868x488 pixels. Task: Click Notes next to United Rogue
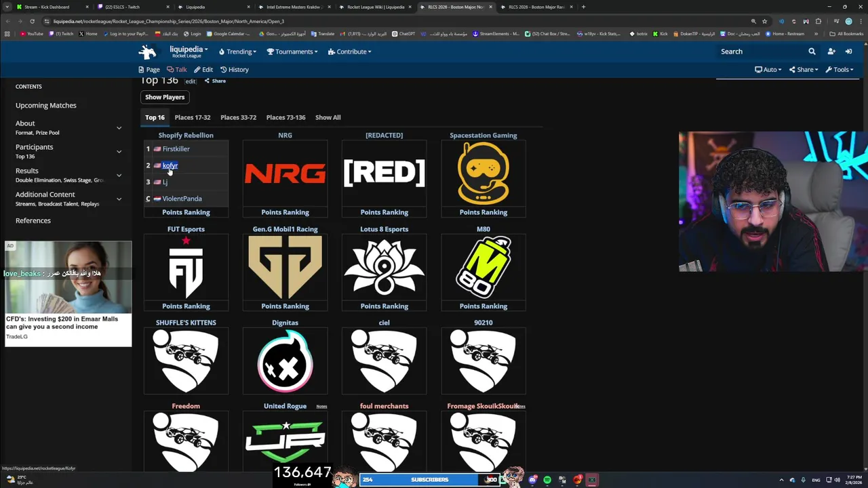[321, 407]
